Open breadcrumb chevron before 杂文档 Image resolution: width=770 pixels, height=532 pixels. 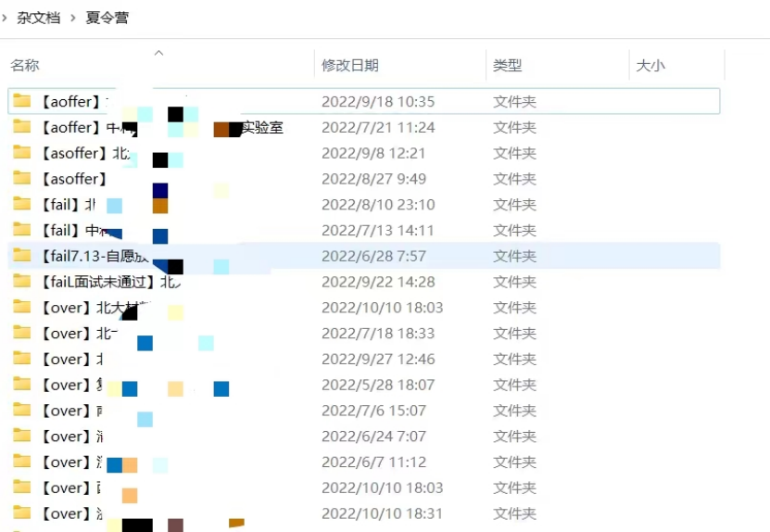4,19
